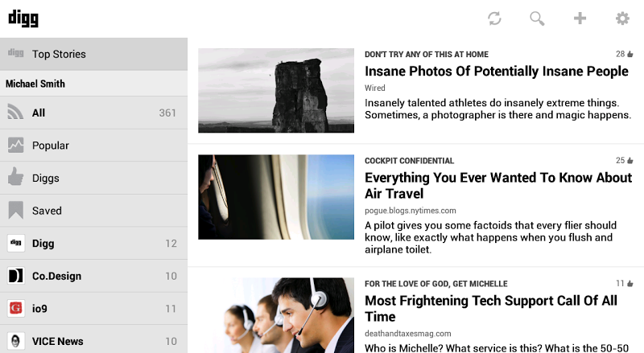Open search with the magnifier icon
Image resolution: width=644 pixels, height=353 pixels.
[x=537, y=18]
